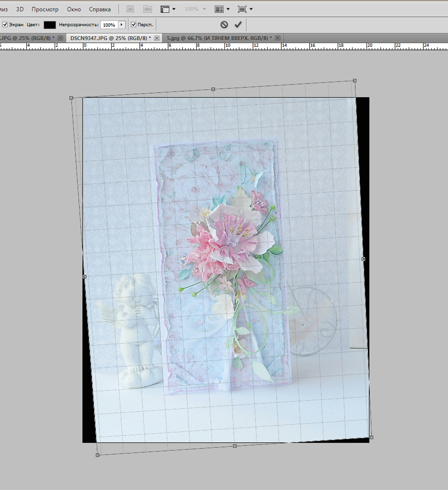
Task: Toggle the Персп. perspective checkbox
Action: [x=133, y=25]
